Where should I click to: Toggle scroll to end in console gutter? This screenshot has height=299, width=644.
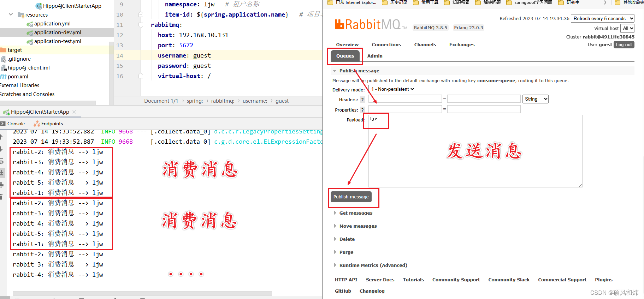2,173
